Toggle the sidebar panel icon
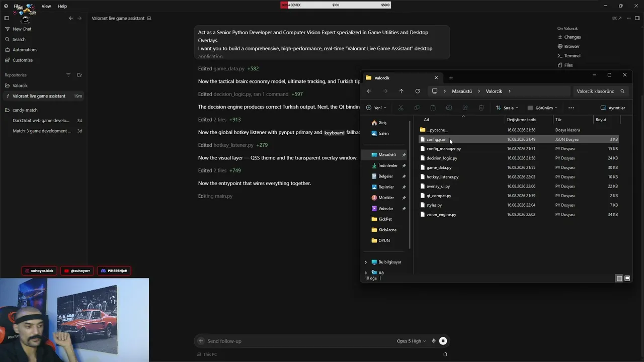The image size is (644, 362). (x=7, y=18)
